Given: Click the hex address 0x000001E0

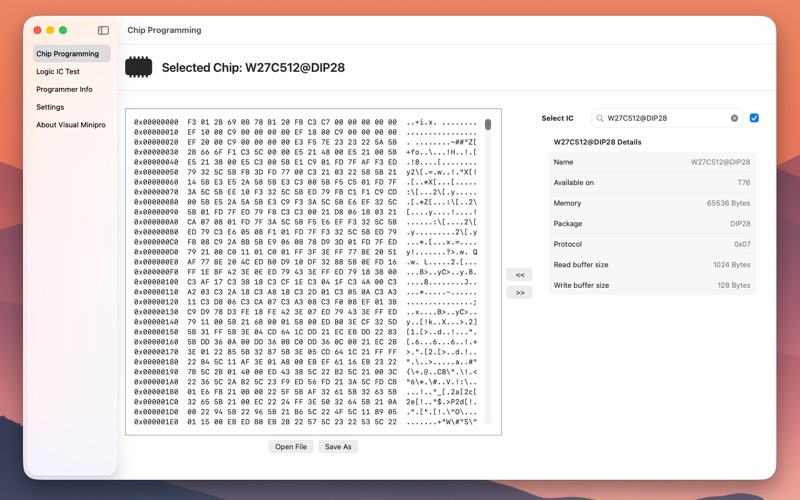Looking at the screenshot, I should point(156,422).
